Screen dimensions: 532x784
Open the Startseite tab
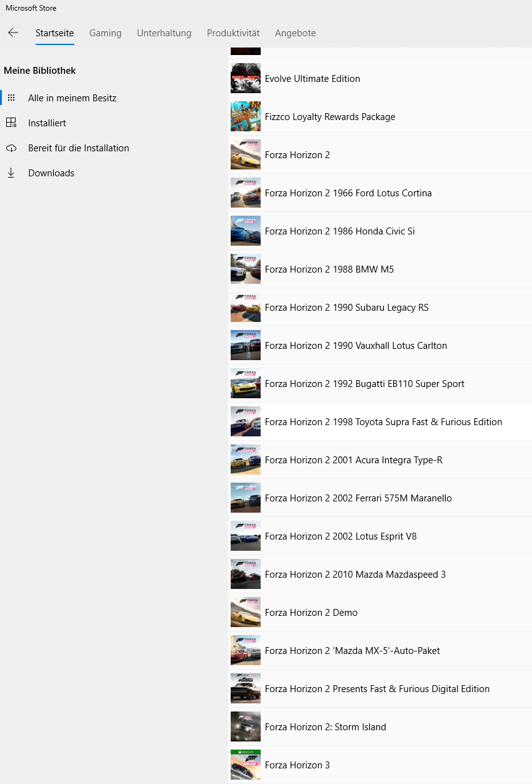tap(55, 33)
